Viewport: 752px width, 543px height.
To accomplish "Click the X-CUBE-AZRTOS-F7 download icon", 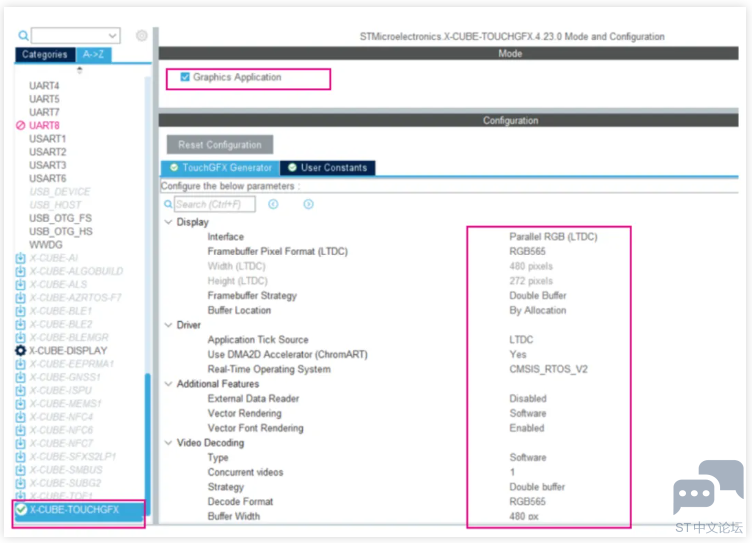I will (x=21, y=297).
